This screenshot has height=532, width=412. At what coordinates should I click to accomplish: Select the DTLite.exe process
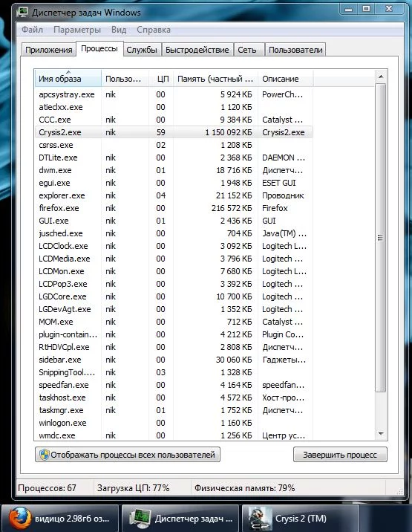tap(174, 158)
